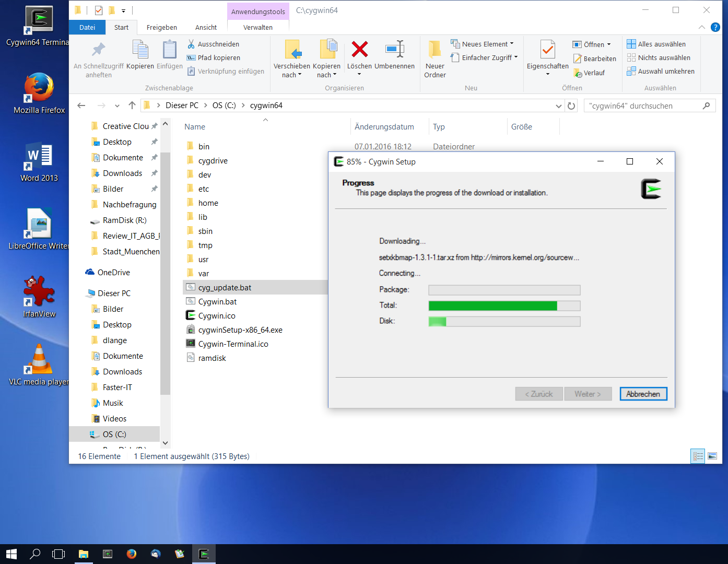Switch to Start ribbon tab

point(121,27)
